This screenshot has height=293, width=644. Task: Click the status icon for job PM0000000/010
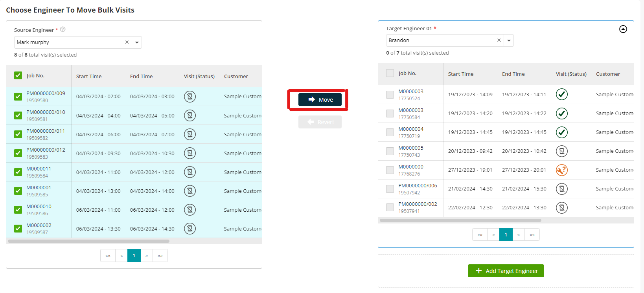click(190, 115)
